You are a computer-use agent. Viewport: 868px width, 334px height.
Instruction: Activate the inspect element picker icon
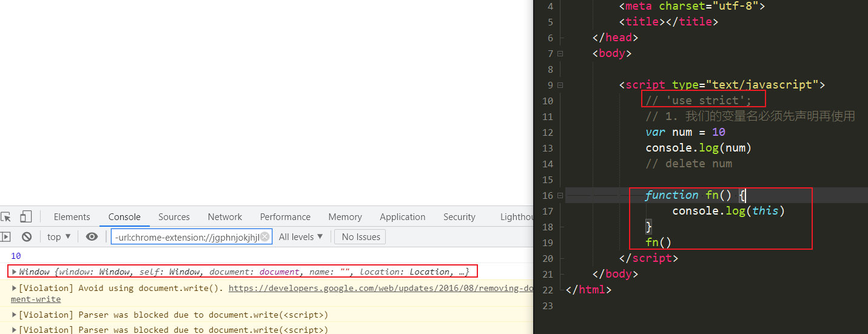pos(5,216)
